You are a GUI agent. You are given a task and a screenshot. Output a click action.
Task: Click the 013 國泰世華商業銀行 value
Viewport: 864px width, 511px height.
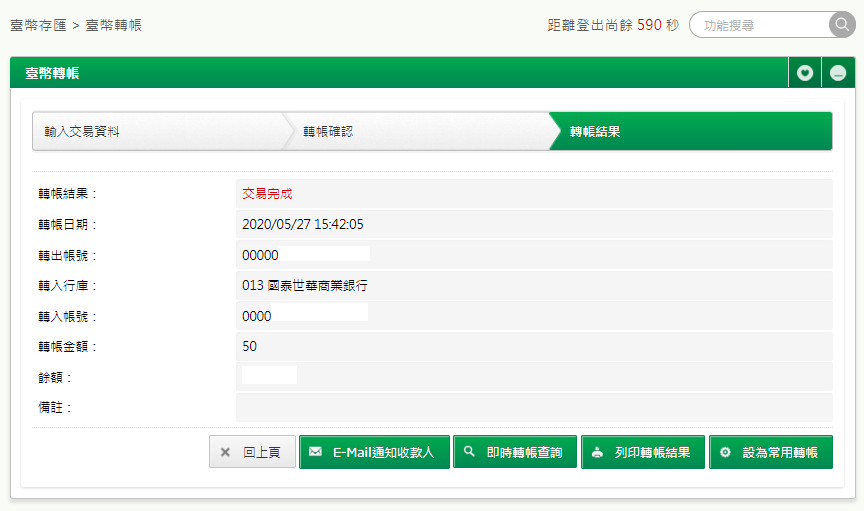(x=305, y=286)
